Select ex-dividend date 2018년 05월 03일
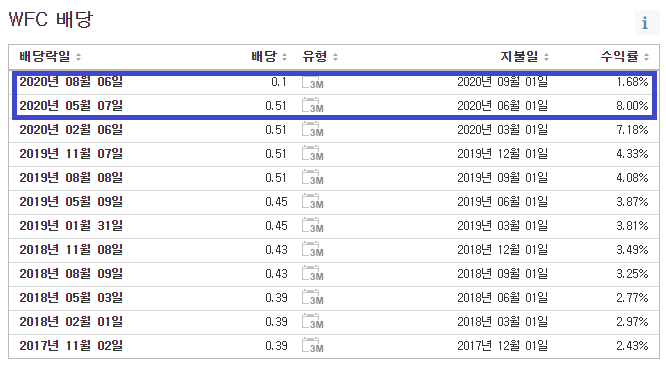This screenshot has width=666, height=367. (71, 297)
